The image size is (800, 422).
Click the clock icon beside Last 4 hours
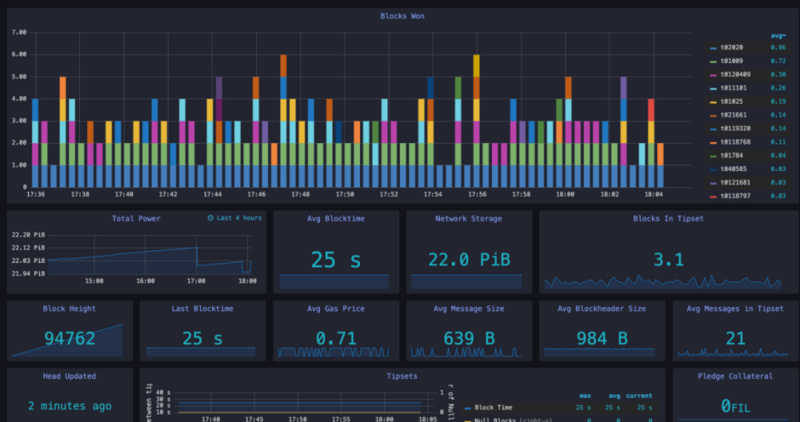point(210,218)
